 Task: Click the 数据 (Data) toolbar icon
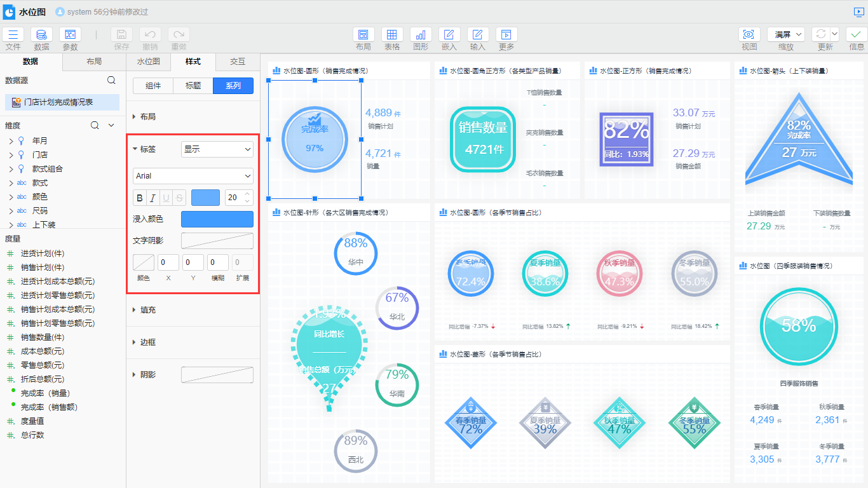point(41,35)
